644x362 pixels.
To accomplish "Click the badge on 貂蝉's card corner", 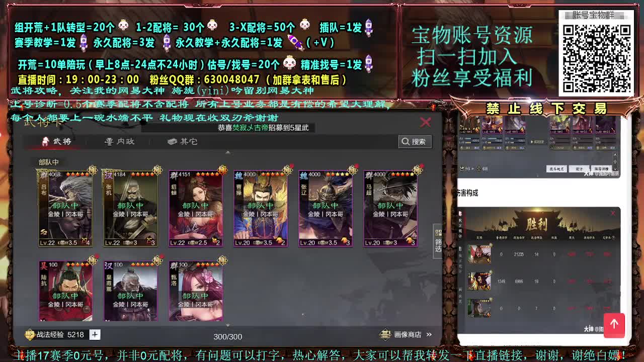I will click(222, 170).
